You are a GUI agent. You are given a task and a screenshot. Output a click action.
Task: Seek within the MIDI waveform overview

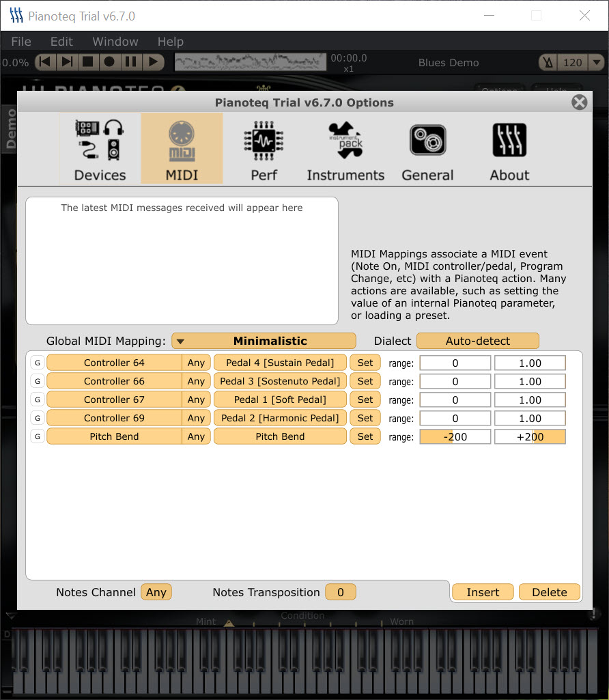pos(251,62)
